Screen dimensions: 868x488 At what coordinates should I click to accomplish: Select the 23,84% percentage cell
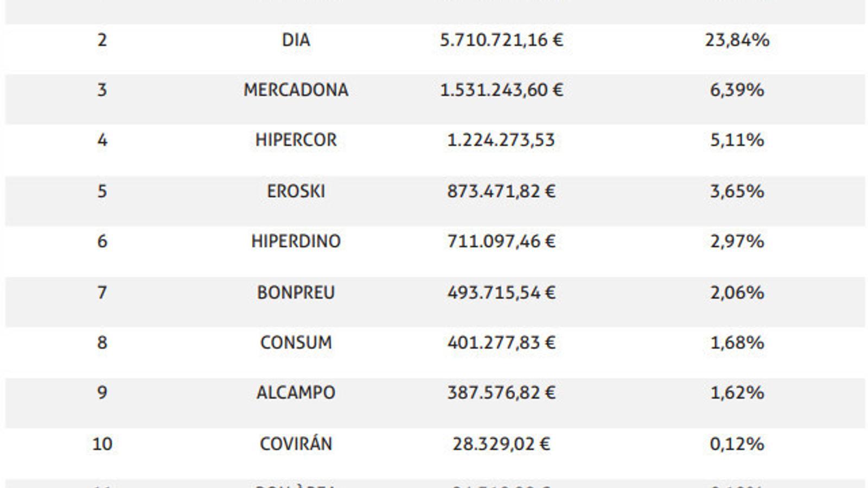737,40
